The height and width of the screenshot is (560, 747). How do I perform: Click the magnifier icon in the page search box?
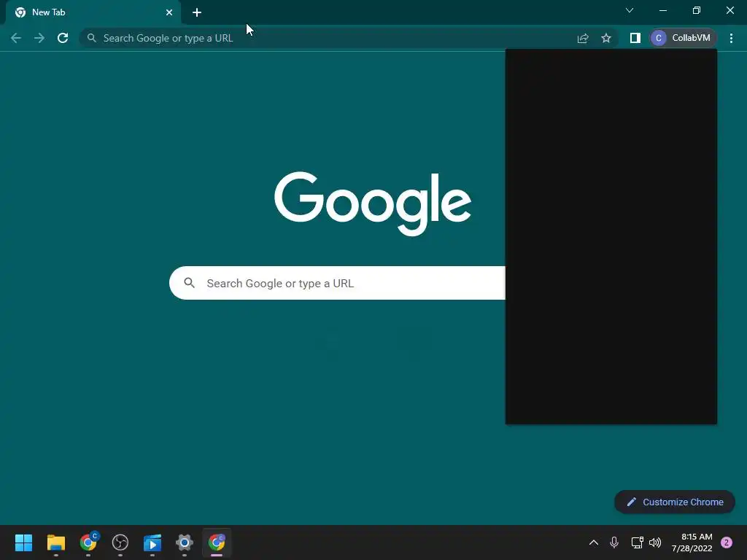(x=189, y=283)
